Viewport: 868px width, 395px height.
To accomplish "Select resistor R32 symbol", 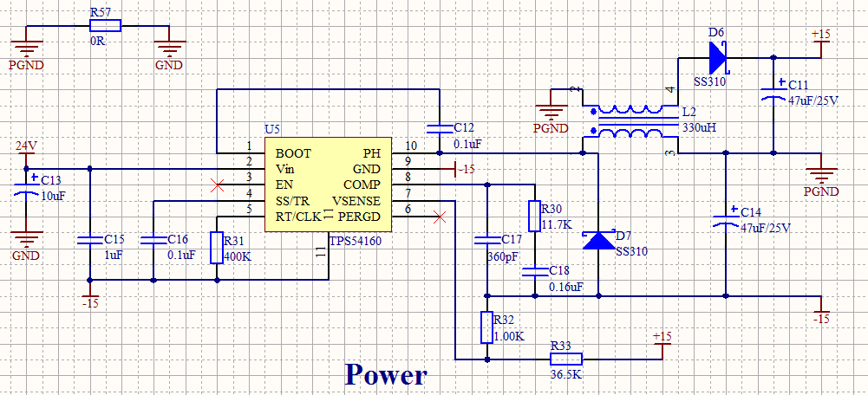I will [486, 327].
